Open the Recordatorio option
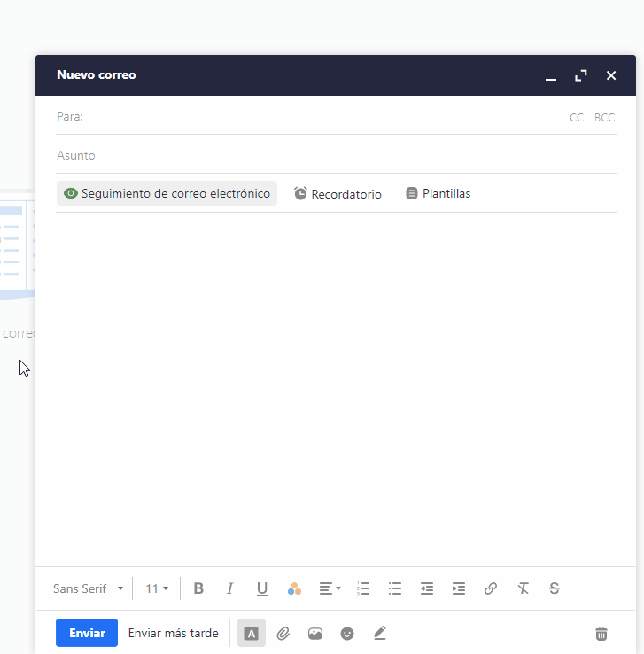Viewport: 644px width, 654px height. 338,194
